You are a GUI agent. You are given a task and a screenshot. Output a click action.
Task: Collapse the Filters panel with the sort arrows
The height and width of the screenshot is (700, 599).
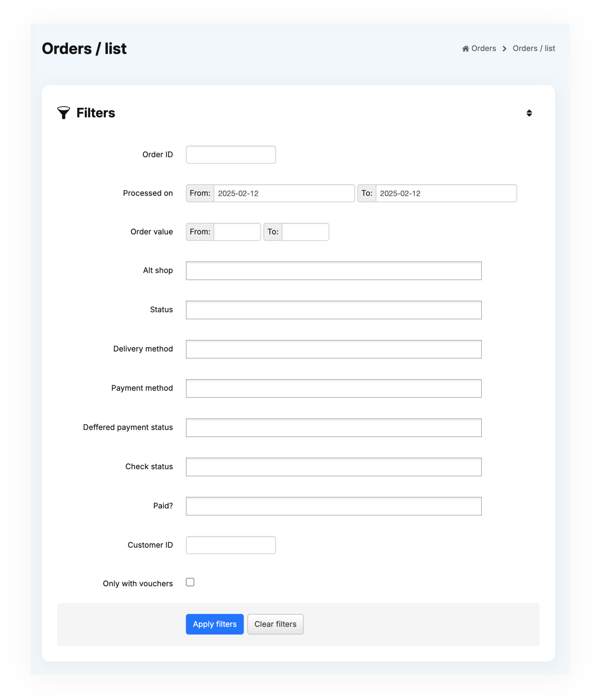pos(529,113)
